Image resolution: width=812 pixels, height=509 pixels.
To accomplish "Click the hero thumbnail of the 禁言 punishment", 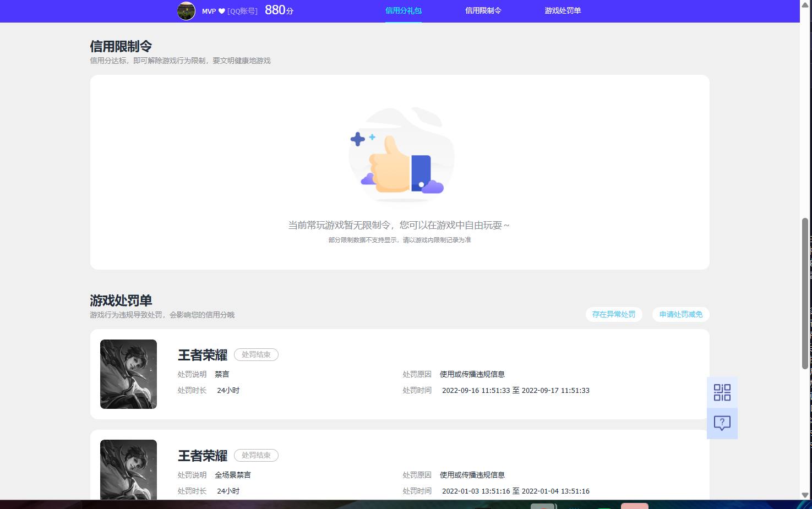I will 128,374.
